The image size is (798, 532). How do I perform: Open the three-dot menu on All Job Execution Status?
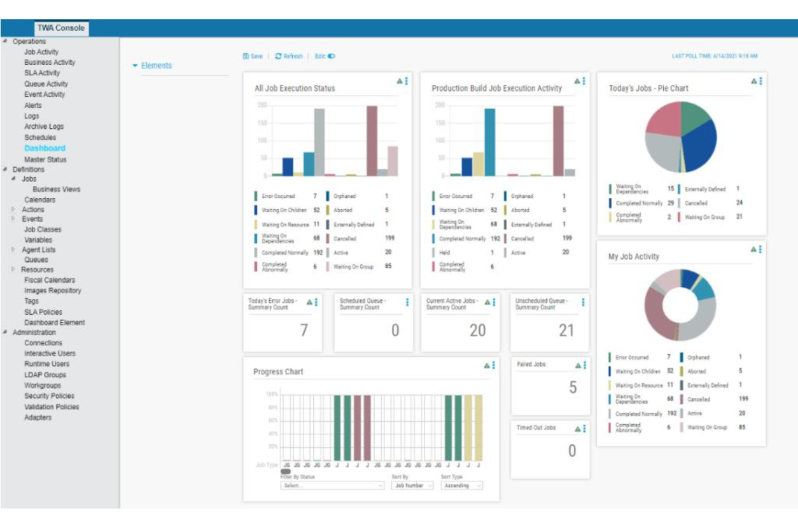pyautogui.click(x=407, y=81)
